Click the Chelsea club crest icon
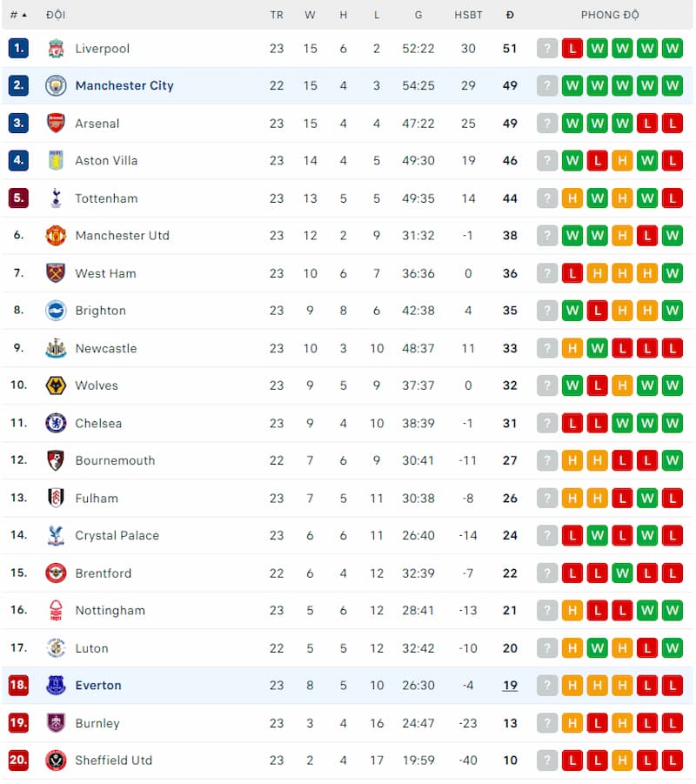Viewport: 696px width, 784px height. coord(56,423)
